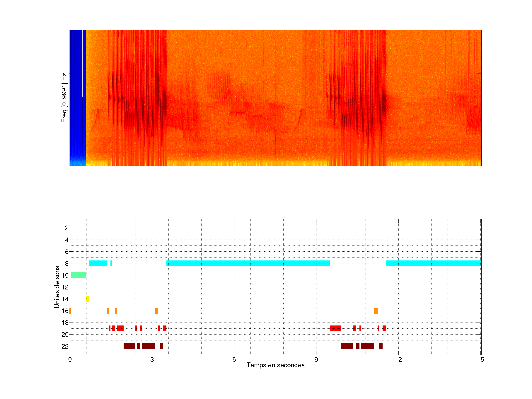Click the 'Temps en secondes' axis label
Screen dimensions: 532x399
[275, 365]
